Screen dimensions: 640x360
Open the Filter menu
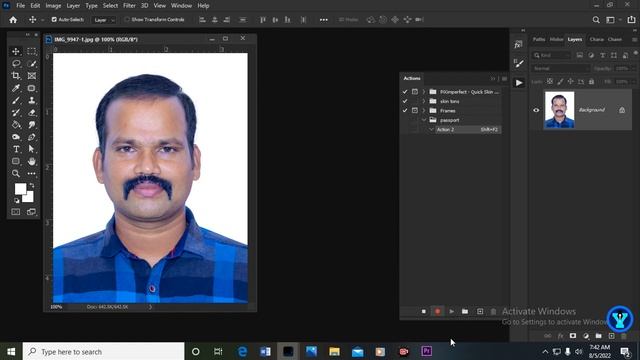[129, 6]
